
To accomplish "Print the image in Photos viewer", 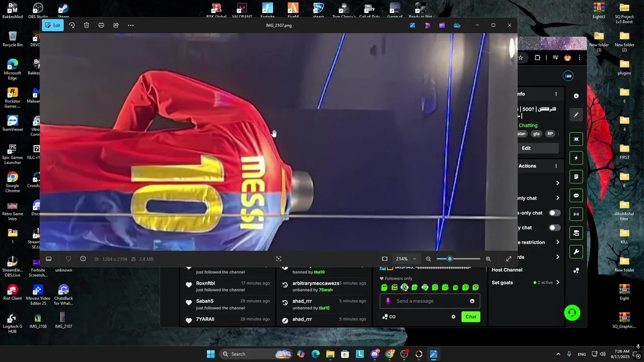I will click(x=101, y=25).
